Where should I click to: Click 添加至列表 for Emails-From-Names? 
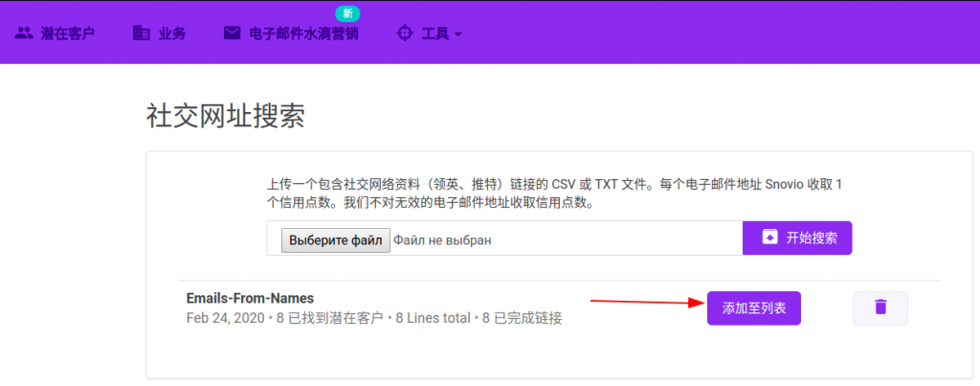[x=754, y=308]
